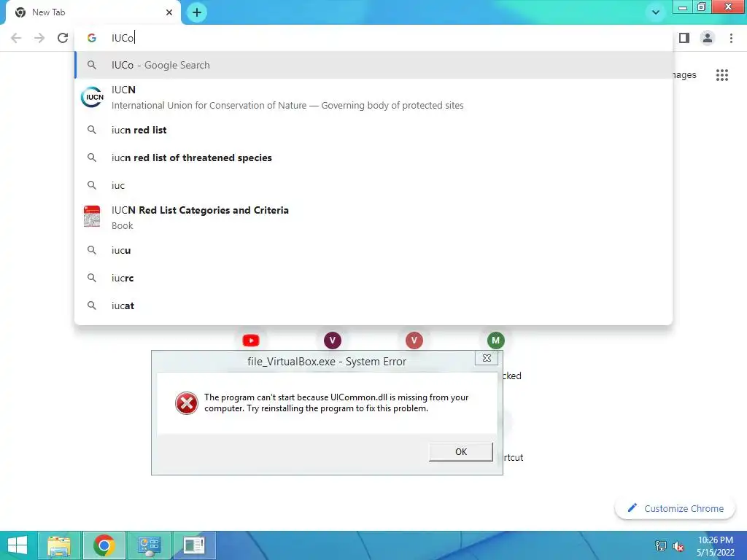Click the magnifier icon beside 'iucn red list'

point(92,130)
